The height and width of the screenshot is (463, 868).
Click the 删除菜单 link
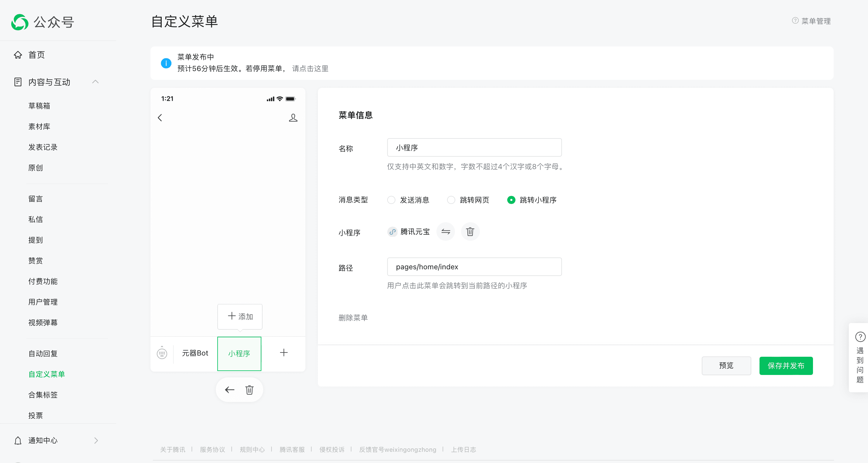353,318
